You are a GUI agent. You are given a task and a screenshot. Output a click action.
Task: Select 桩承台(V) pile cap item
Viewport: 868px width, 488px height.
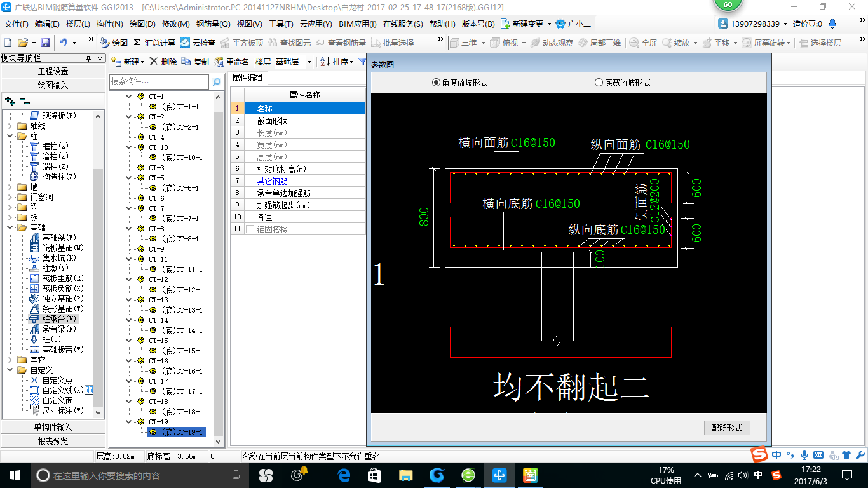(53, 319)
